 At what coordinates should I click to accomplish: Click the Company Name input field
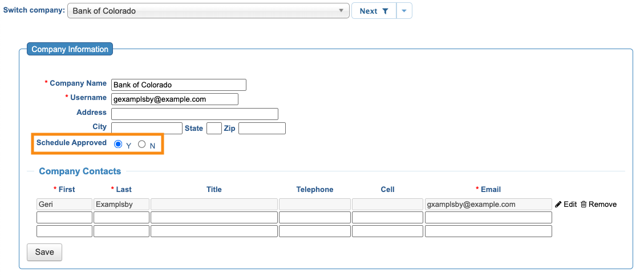tap(179, 85)
